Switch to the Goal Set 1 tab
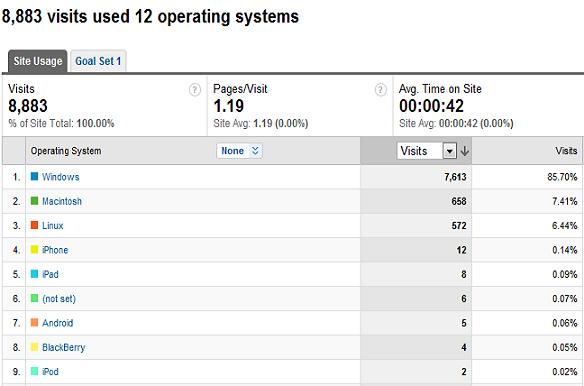 pyautogui.click(x=98, y=61)
